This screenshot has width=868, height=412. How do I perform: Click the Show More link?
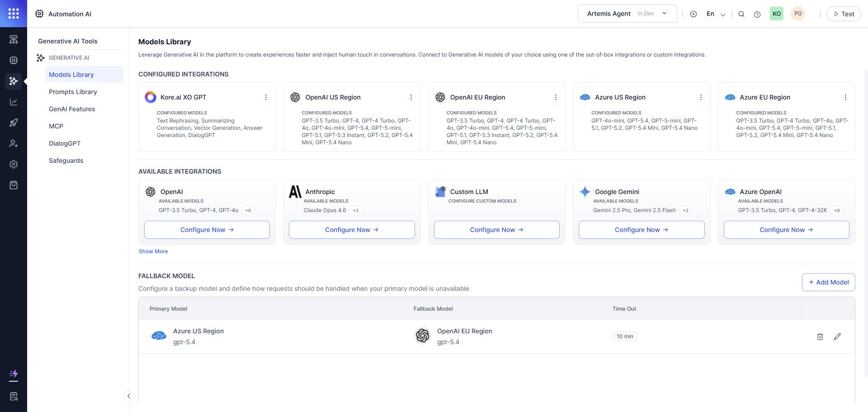[x=153, y=251]
